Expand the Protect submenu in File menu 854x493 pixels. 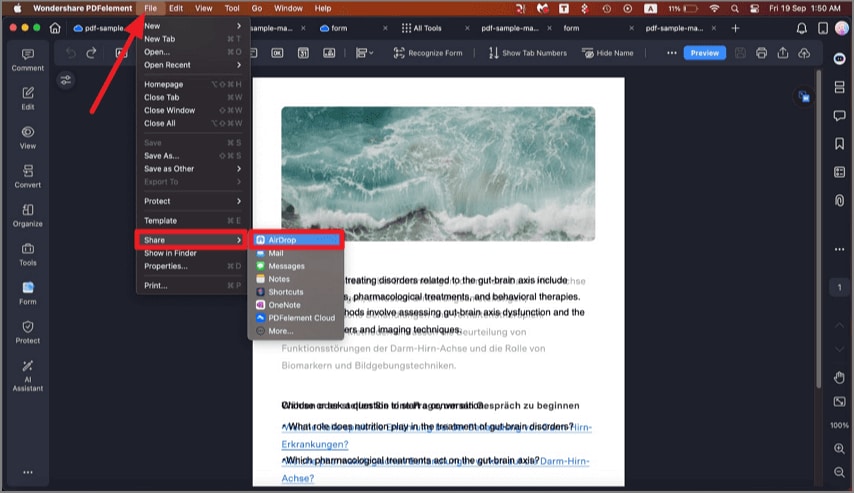192,201
